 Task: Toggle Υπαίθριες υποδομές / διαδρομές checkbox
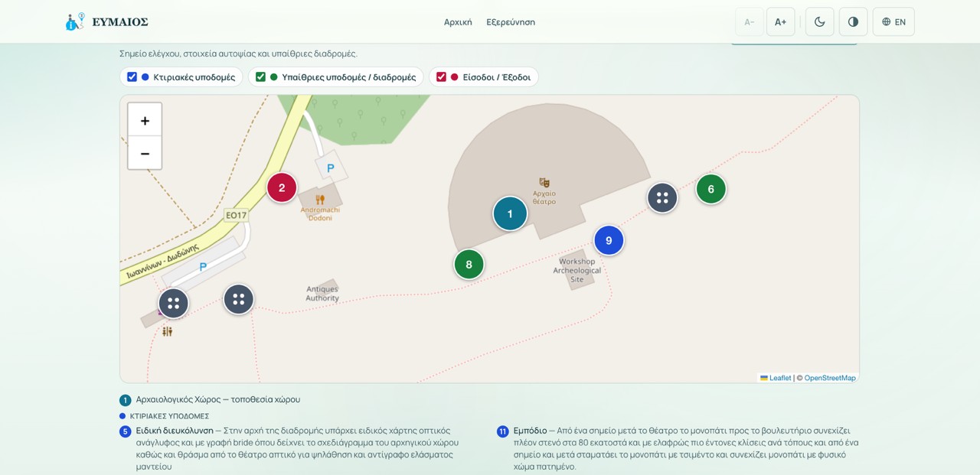coord(260,76)
